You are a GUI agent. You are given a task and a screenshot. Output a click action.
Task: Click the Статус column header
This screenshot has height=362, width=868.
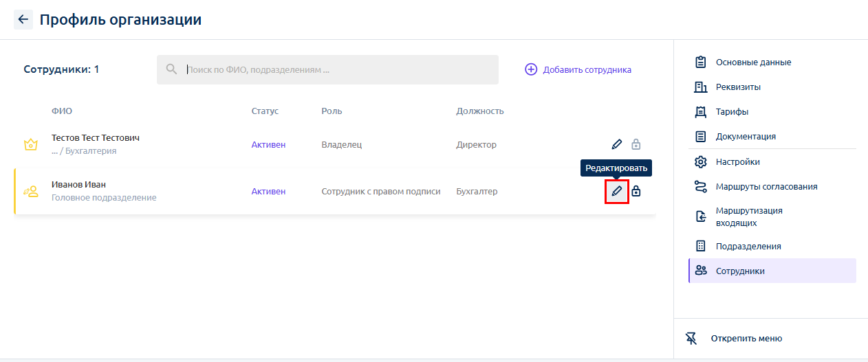point(265,111)
